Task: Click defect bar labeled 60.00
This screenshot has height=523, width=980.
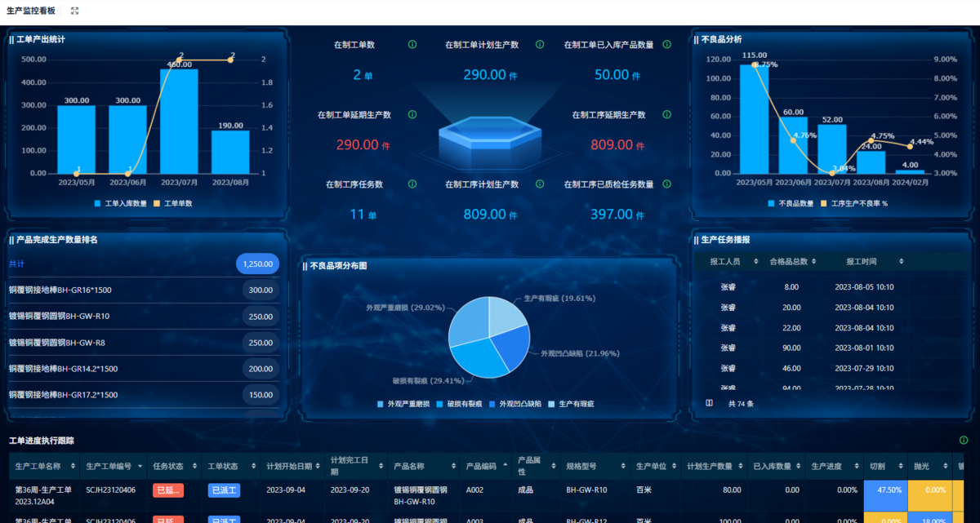Action: coord(793,144)
